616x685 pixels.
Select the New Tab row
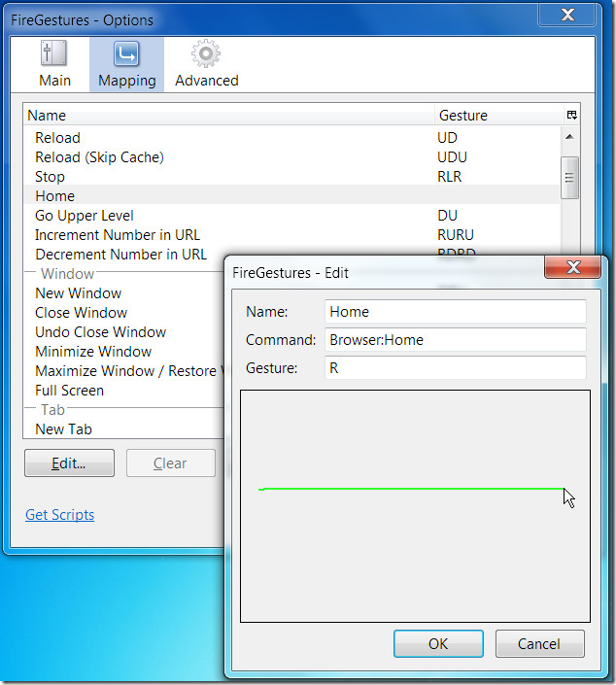[124, 429]
